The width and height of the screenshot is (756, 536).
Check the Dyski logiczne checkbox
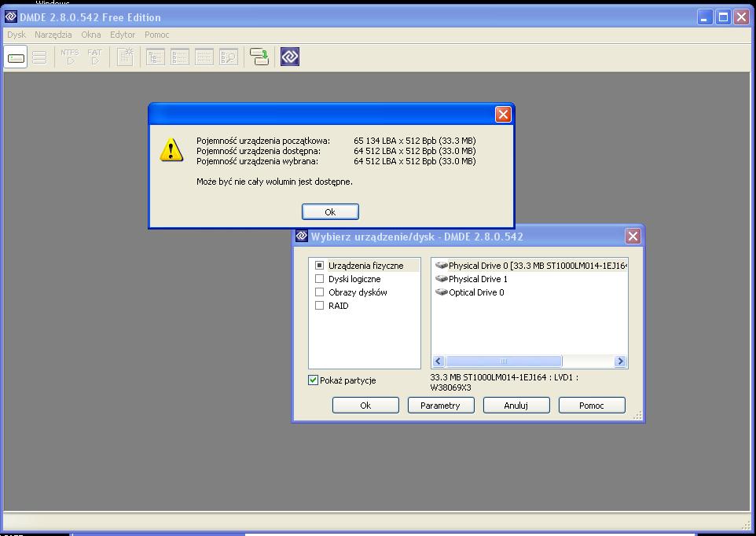coord(319,278)
